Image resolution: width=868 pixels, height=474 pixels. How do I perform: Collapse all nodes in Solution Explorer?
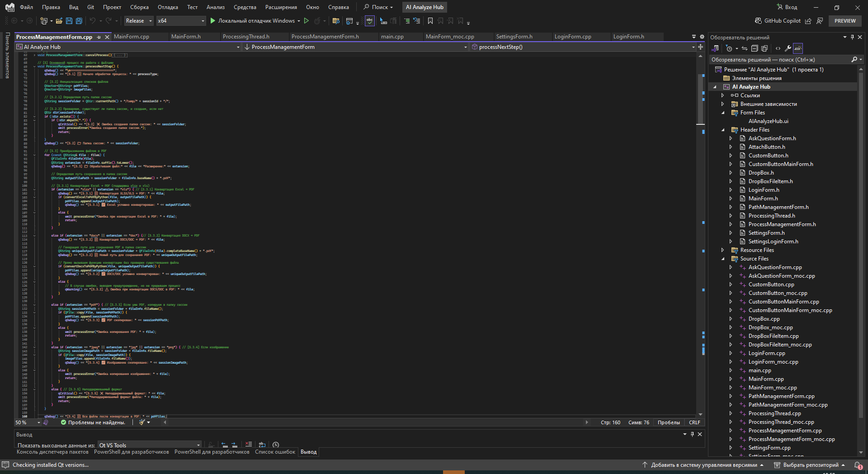755,48
